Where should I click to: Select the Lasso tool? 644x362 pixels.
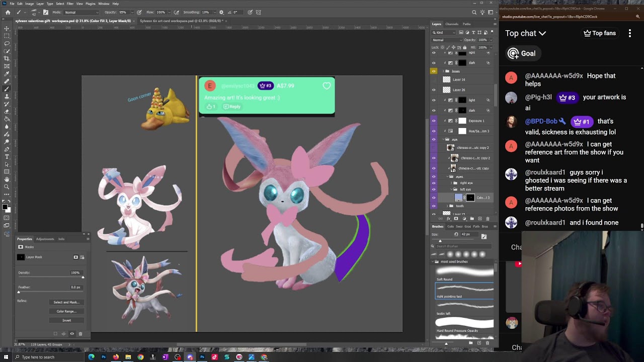click(x=7, y=44)
